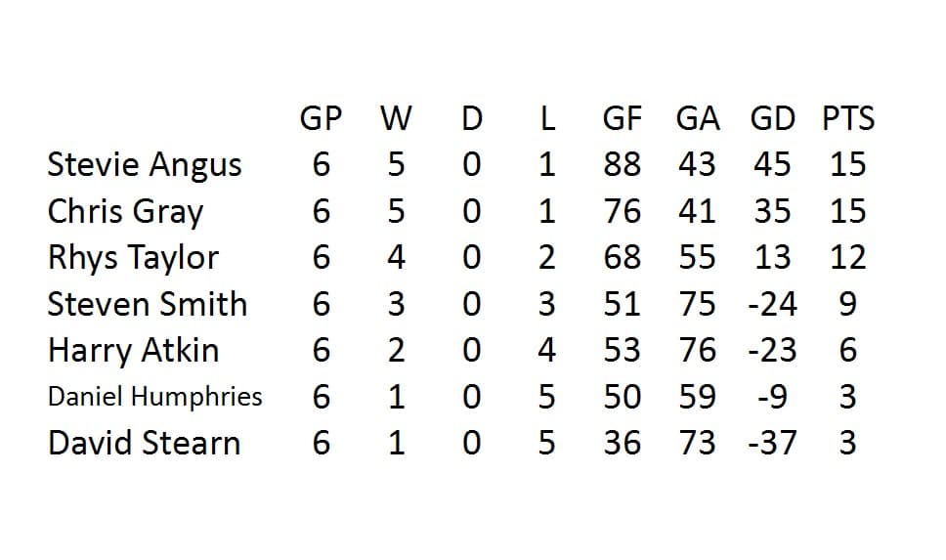Viewport: 946px width, 560px height.
Task: Click the D column header
Action: (471, 119)
